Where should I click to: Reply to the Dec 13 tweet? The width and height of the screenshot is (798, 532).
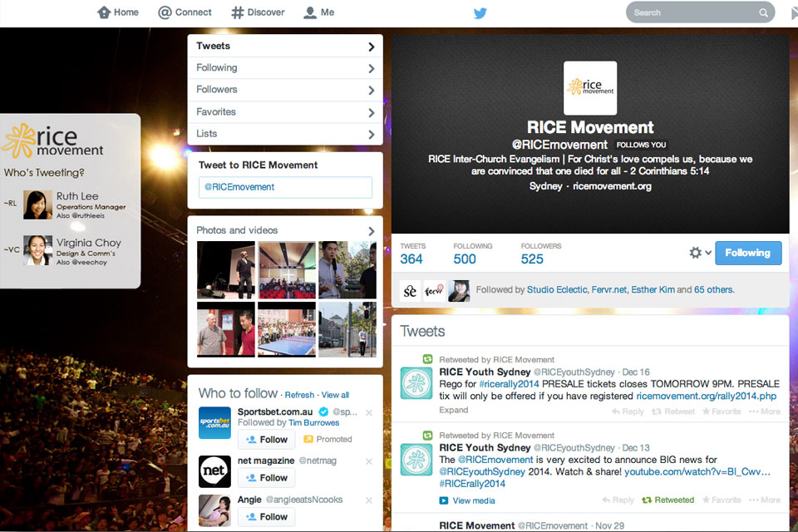click(x=618, y=500)
